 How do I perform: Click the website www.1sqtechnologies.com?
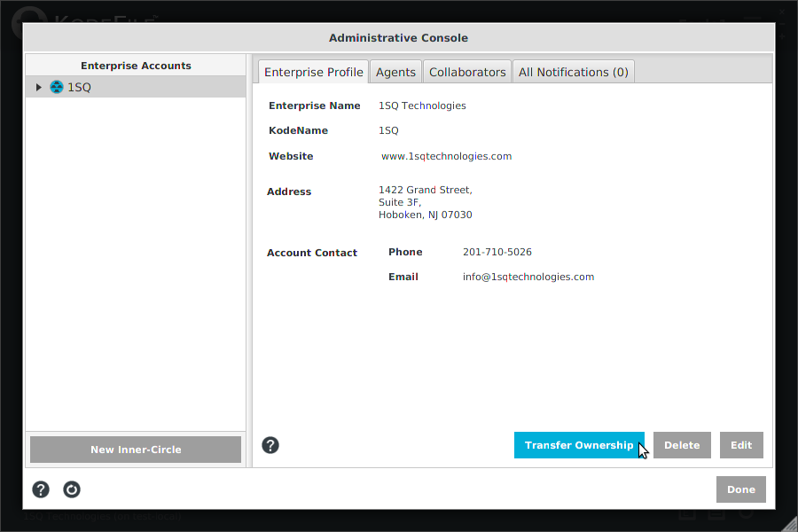(x=446, y=156)
